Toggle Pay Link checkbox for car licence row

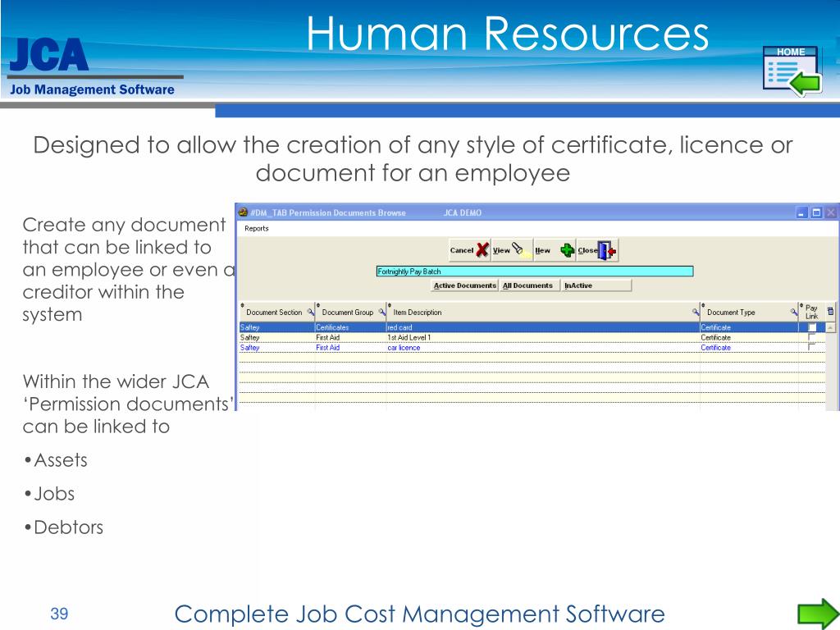tap(811, 347)
